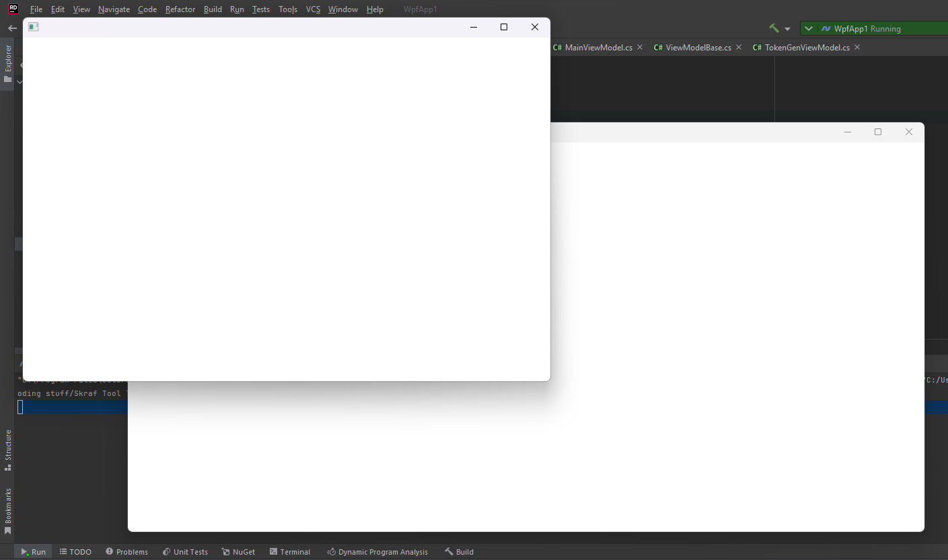Open the TODO tool window
This screenshot has height=560, width=948.
[75, 552]
